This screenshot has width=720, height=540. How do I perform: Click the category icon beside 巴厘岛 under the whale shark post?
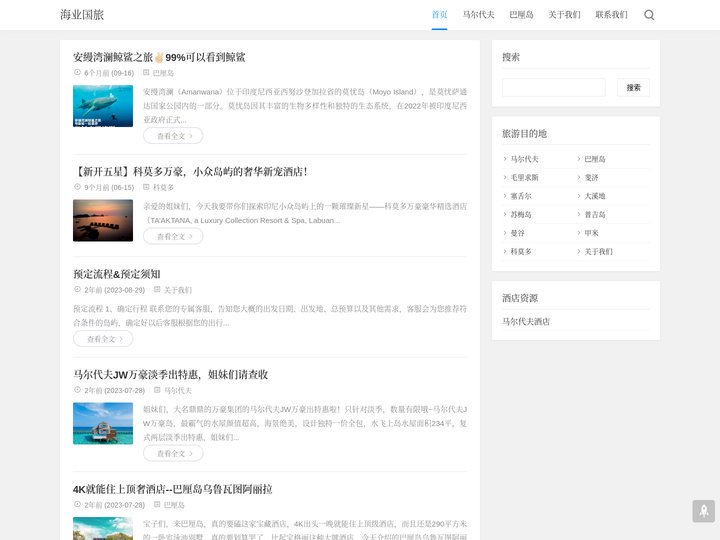tap(146, 72)
